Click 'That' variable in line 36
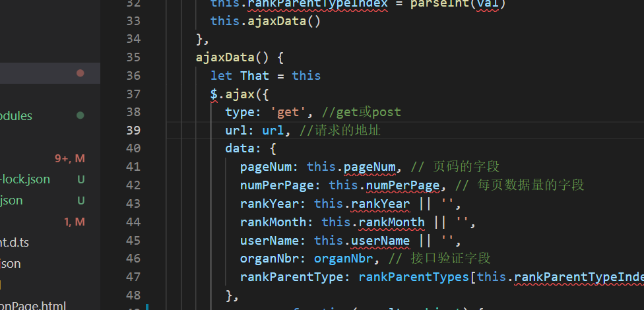This screenshot has width=644, height=310. (255, 76)
